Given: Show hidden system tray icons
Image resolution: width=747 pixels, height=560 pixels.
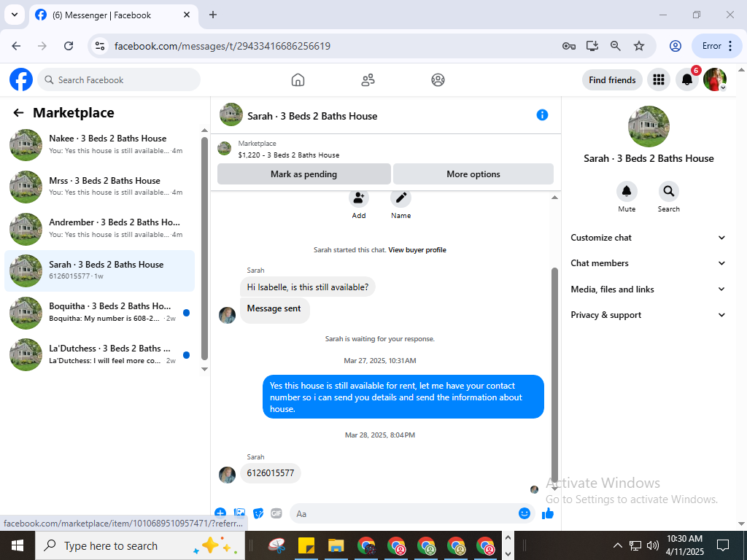Looking at the screenshot, I should pos(617,545).
